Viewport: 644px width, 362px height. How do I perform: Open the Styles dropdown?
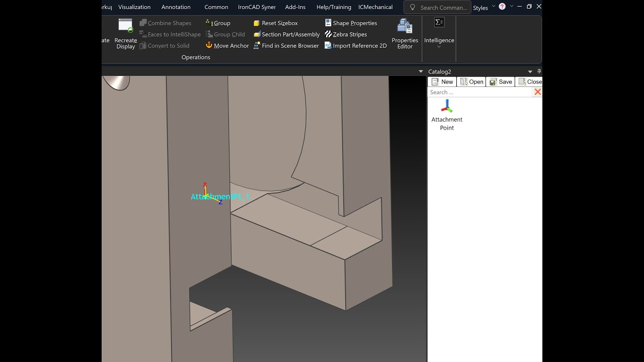(484, 8)
